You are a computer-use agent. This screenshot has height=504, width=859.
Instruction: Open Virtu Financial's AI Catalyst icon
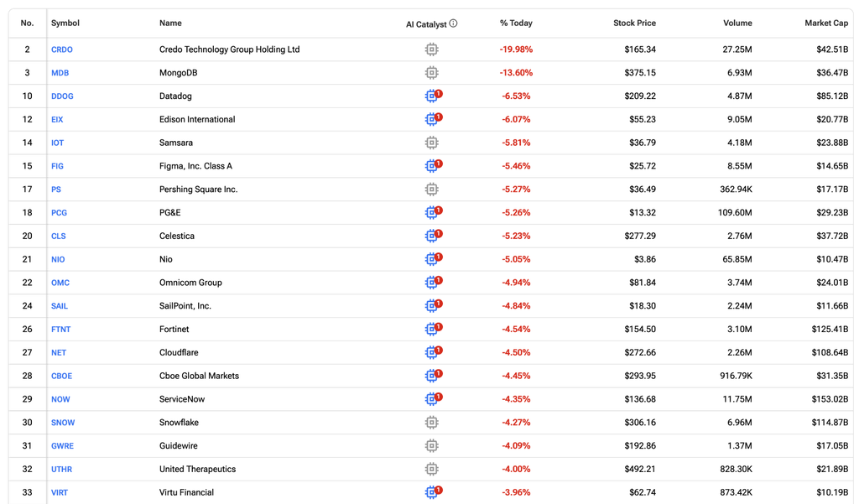pyautogui.click(x=434, y=492)
